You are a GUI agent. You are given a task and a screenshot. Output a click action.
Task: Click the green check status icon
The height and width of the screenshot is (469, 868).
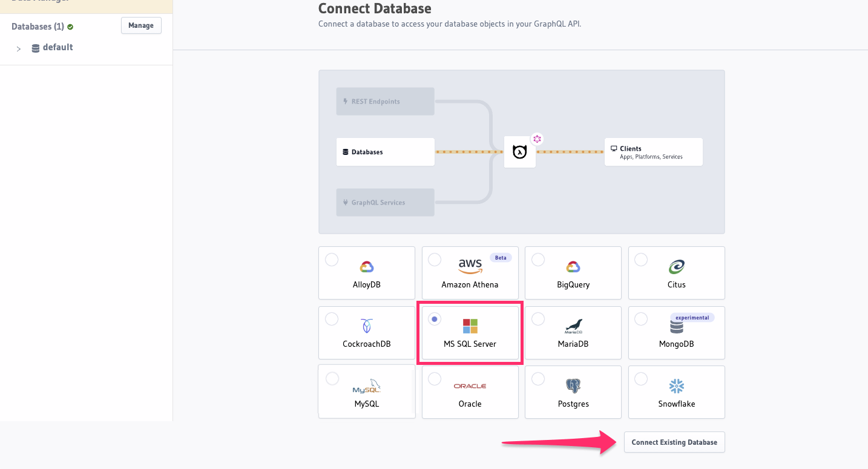(x=70, y=27)
